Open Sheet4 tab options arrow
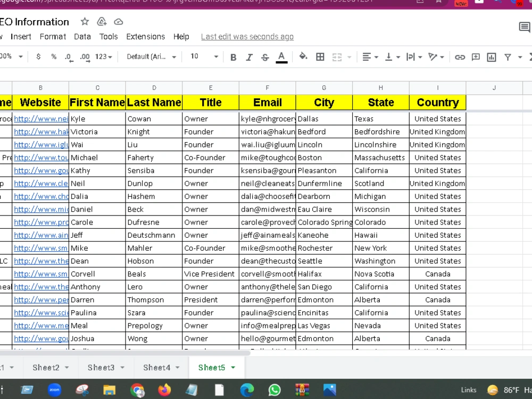This screenshot has width=532, height=399. pos(178,368)
